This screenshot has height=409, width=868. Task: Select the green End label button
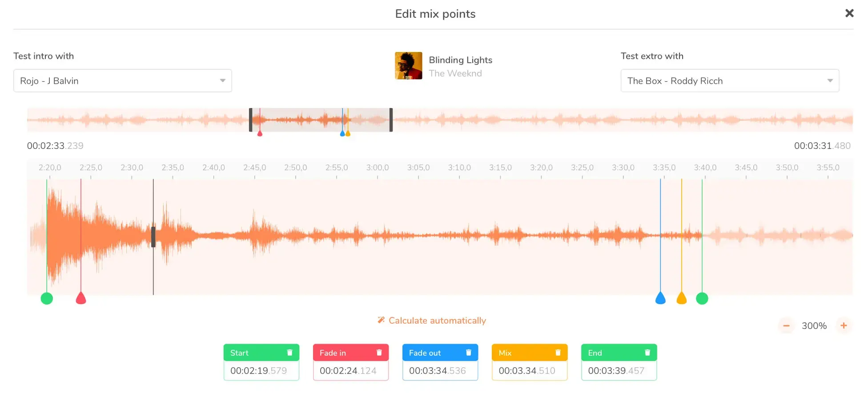[x=619, y=353]
